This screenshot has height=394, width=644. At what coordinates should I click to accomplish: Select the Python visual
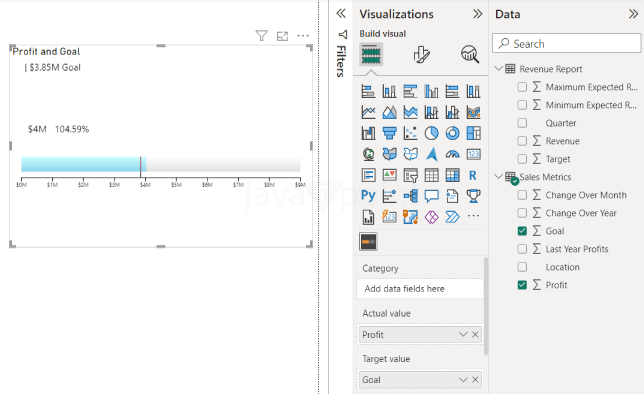click(x=368, y=196)
